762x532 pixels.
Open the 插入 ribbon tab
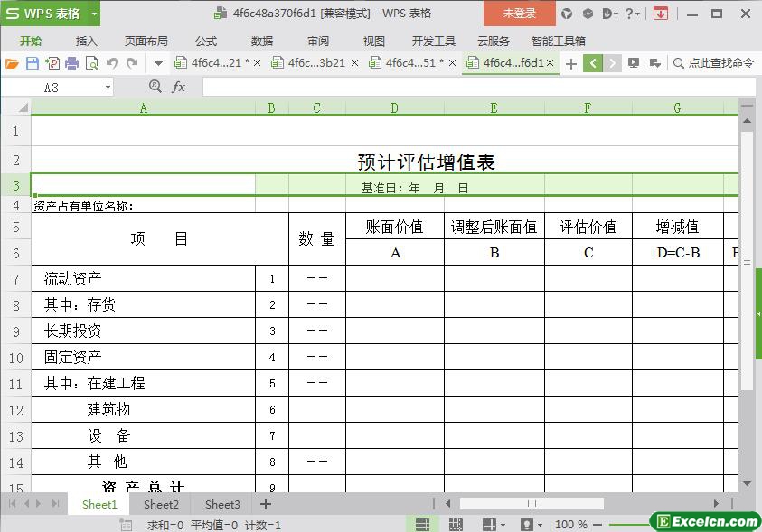pos(87,42)
